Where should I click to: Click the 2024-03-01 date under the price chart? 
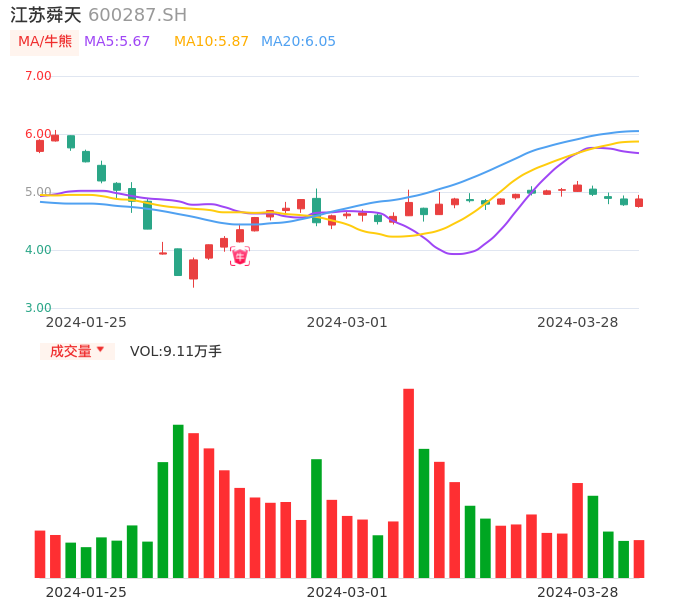pyautogui.click(x=347, y=322)
